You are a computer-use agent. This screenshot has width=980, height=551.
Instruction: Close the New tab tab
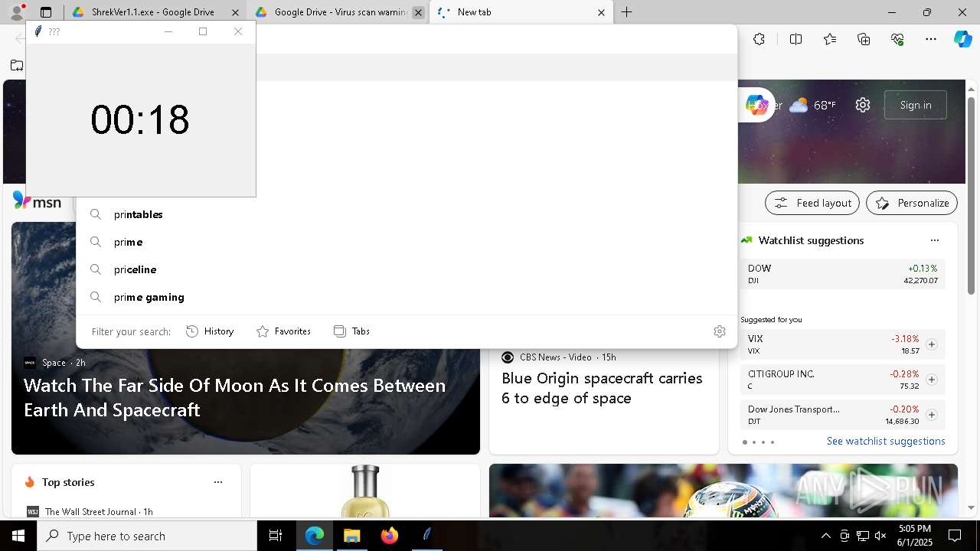[601, 12]
